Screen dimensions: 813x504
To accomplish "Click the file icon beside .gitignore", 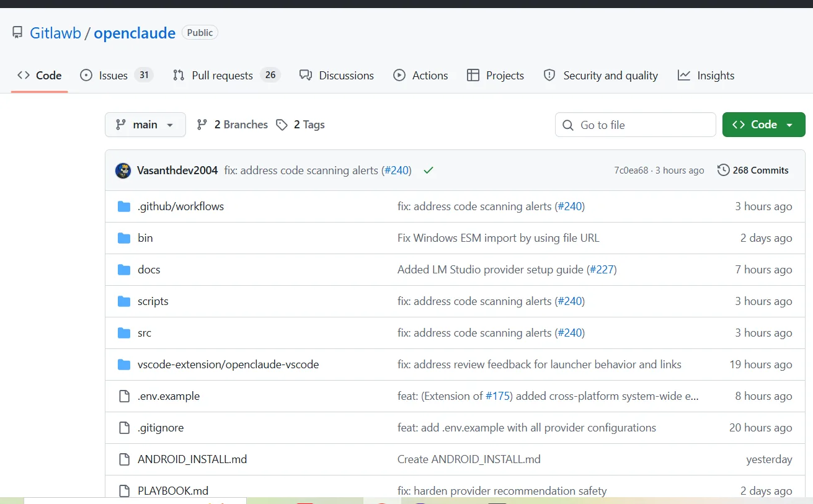I will click(124, 428).
